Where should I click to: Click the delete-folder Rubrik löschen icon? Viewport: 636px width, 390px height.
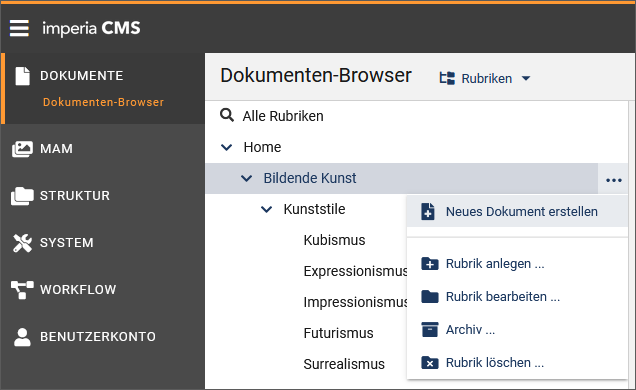(430, 362)
